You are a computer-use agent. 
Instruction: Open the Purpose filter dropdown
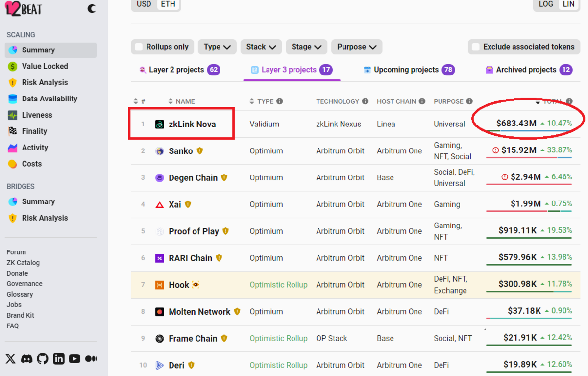(x=357, y=47)
